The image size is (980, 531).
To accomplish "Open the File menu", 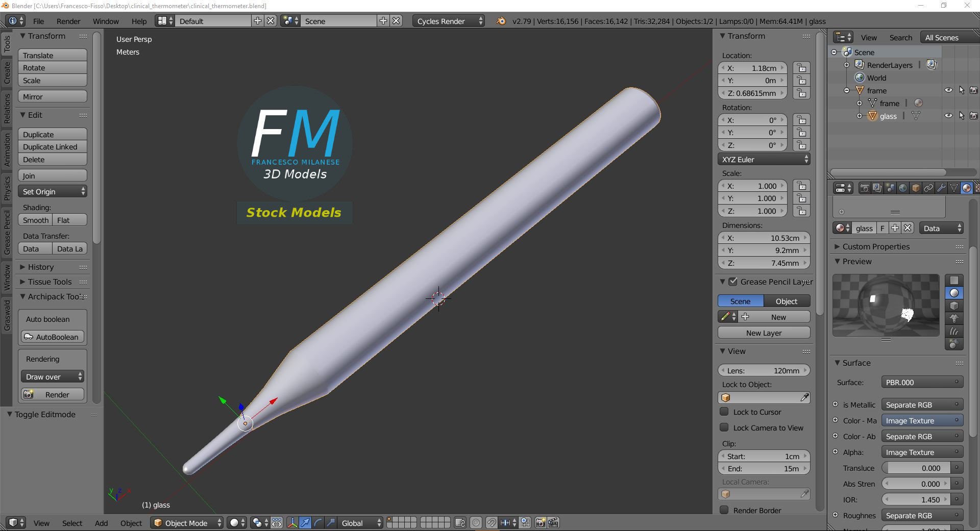I will point(38,21).
